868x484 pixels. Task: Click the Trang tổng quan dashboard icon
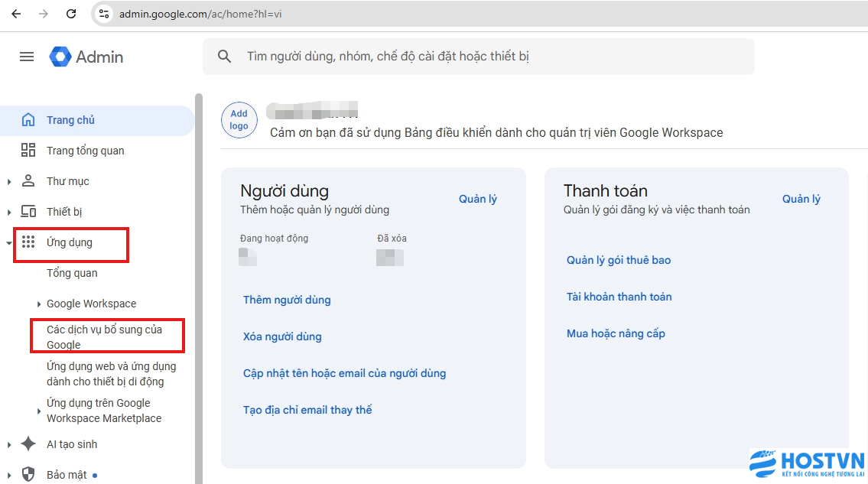[28, 150]
